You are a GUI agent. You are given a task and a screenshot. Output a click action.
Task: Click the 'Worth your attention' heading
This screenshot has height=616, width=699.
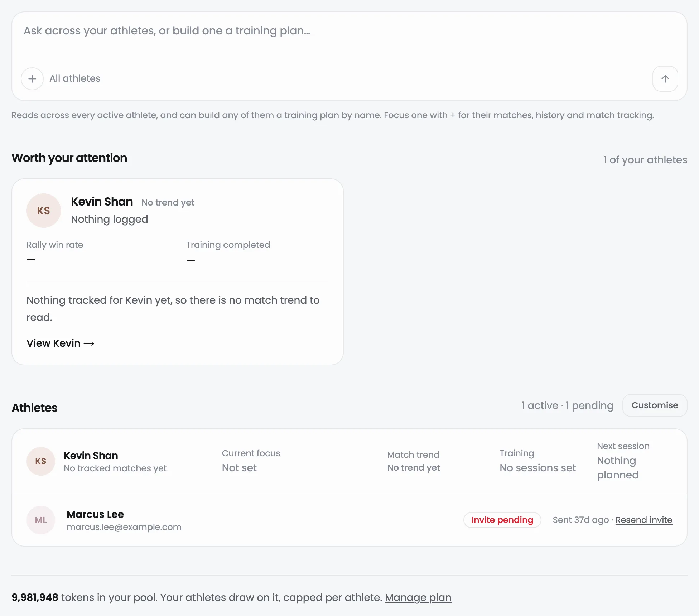pos(69,158)
